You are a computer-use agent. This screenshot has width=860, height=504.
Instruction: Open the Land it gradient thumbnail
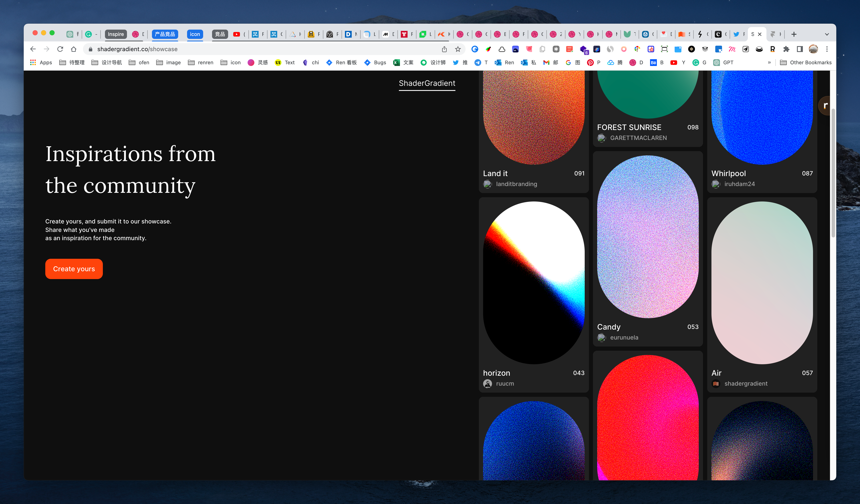(534, 118)
